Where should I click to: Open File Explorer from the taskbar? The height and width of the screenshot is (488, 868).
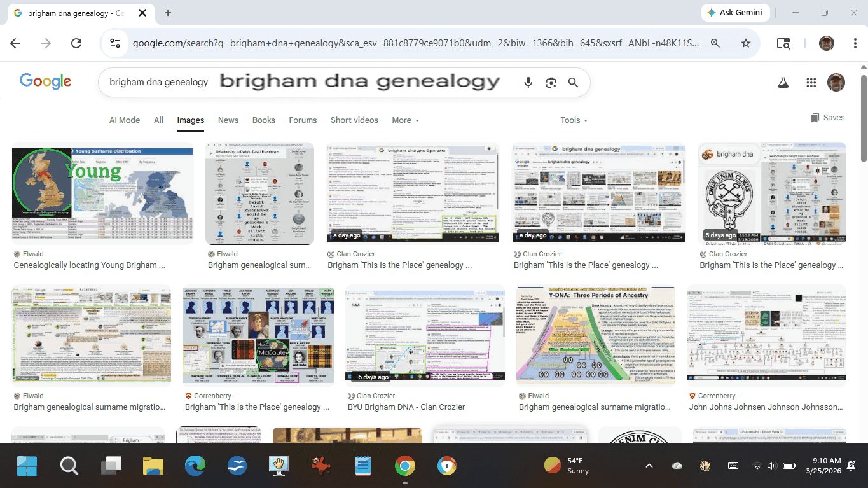[153, 466]
